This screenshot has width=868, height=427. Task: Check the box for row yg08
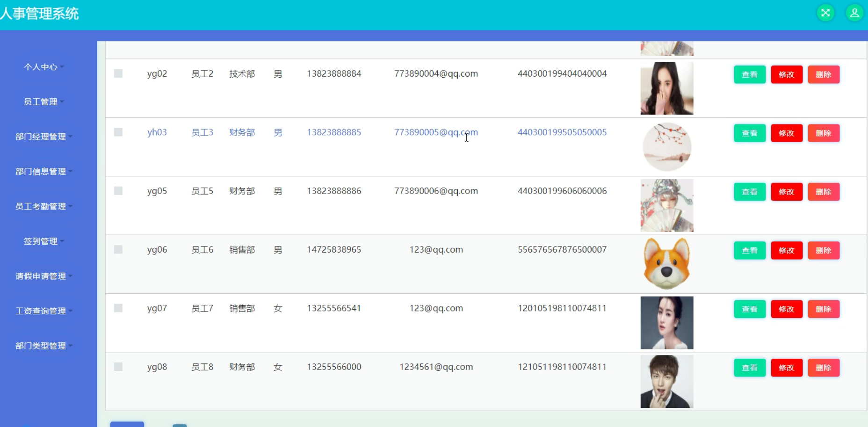point(118,367)
